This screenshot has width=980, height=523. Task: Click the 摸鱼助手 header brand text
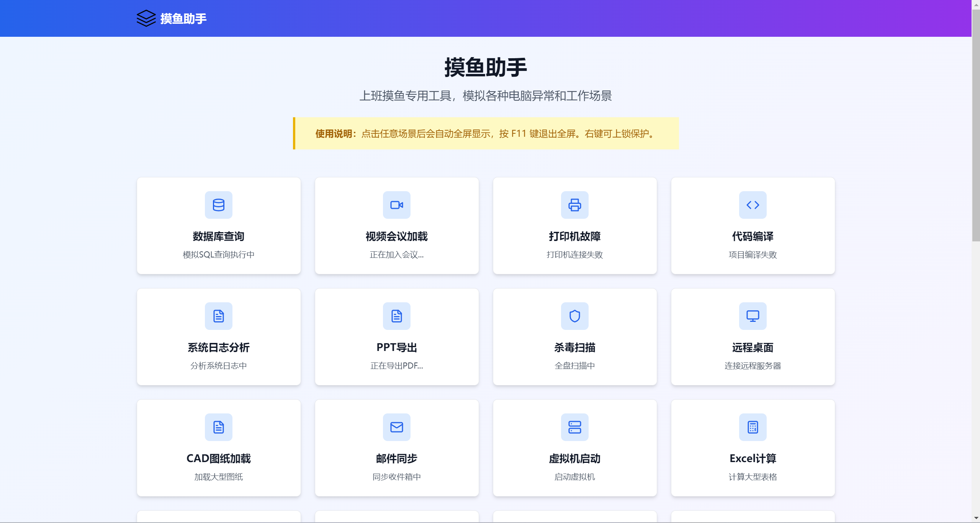coord(183,19)
